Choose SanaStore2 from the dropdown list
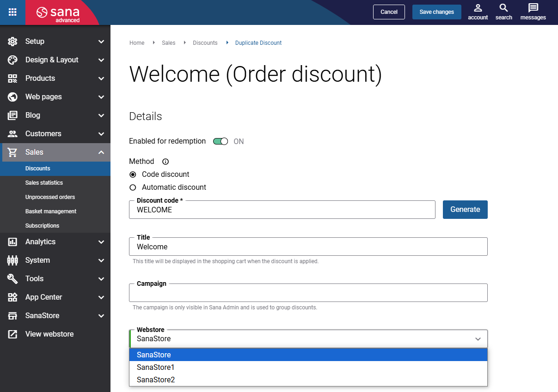The image size is (558, 392). [308, 380]
